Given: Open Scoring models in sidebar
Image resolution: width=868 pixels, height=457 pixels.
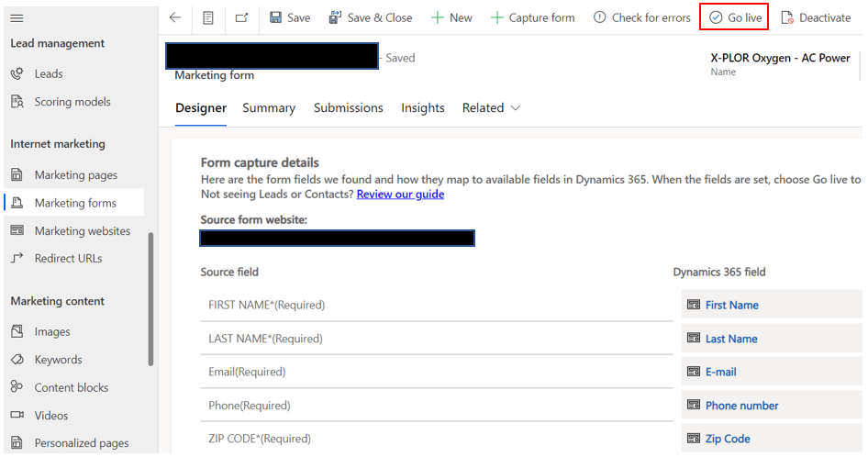Looking at the screenshot, I should coord(72,102).
